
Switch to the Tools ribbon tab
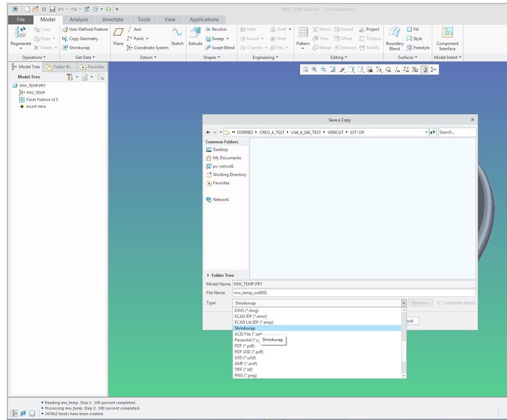143,19
